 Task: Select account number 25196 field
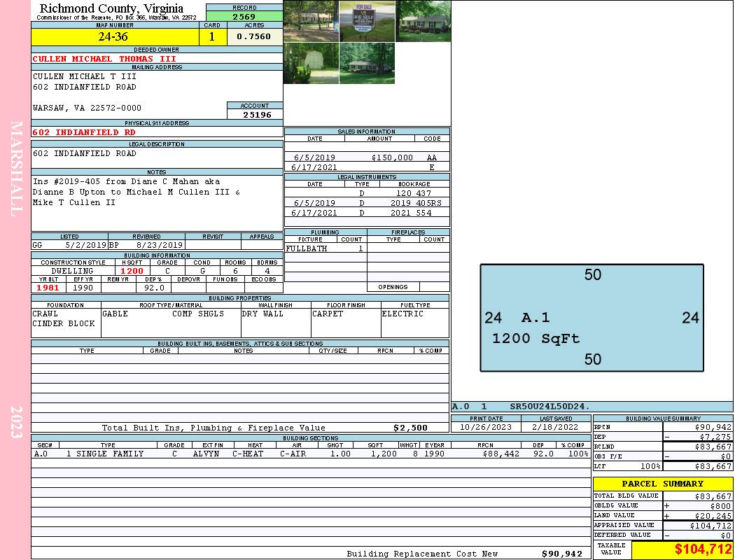(255, 114)
